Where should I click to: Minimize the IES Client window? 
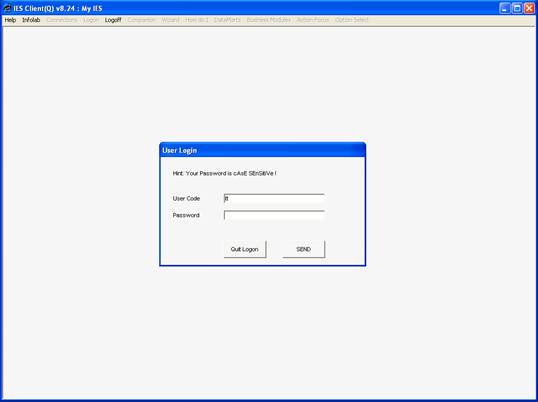pos(504,8)
